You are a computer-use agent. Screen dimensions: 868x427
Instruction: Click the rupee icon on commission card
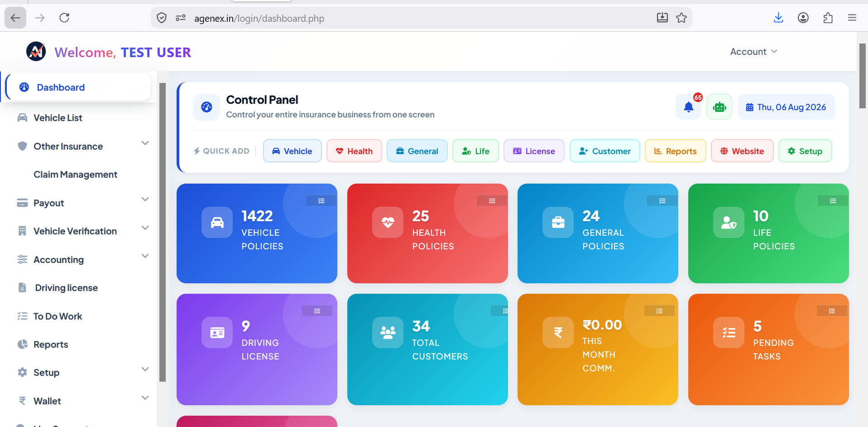click(x=558, y=333)
